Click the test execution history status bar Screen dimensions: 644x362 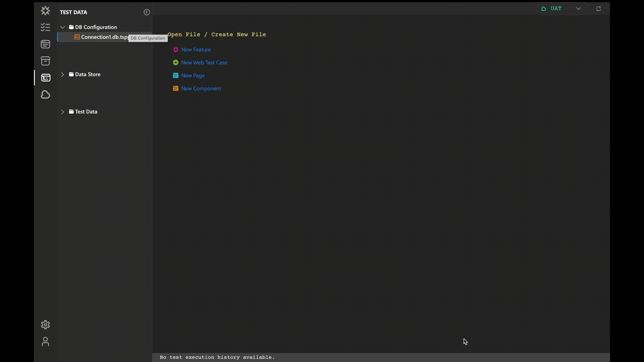pos(217,357)
